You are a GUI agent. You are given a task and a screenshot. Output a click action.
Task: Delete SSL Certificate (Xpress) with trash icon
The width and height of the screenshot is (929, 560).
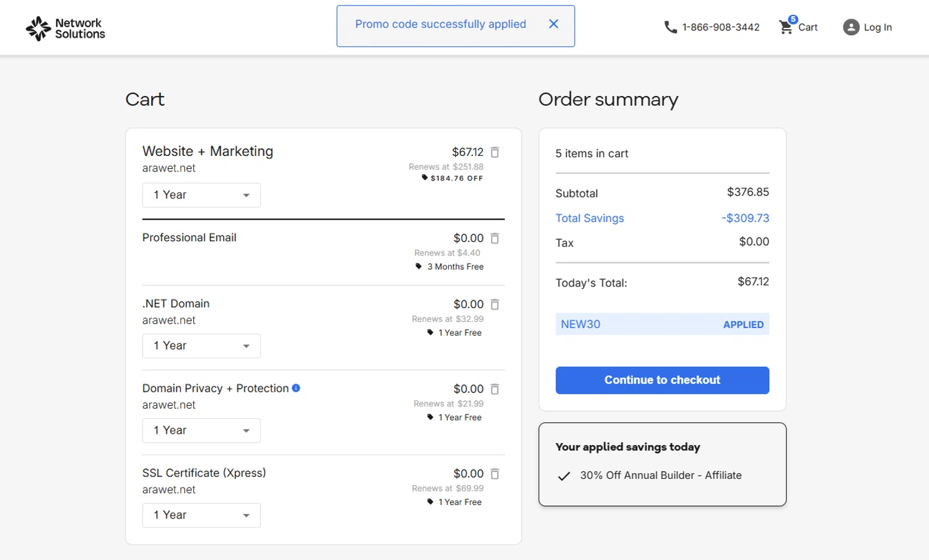click(495, 474)
